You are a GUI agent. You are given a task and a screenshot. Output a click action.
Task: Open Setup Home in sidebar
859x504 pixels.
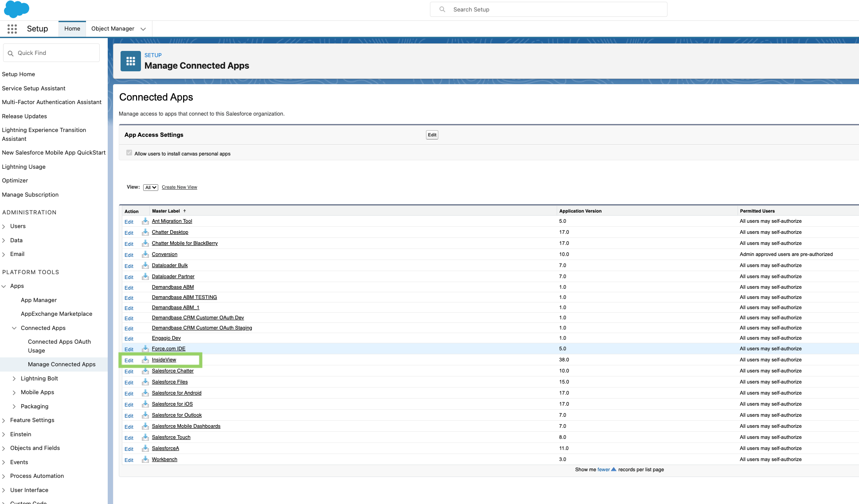point(18,74)
